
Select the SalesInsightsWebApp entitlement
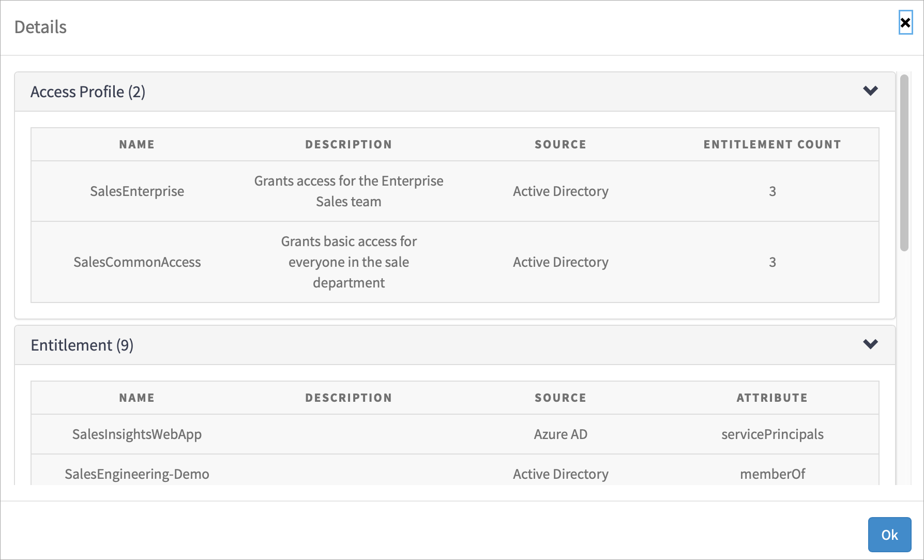137,434
